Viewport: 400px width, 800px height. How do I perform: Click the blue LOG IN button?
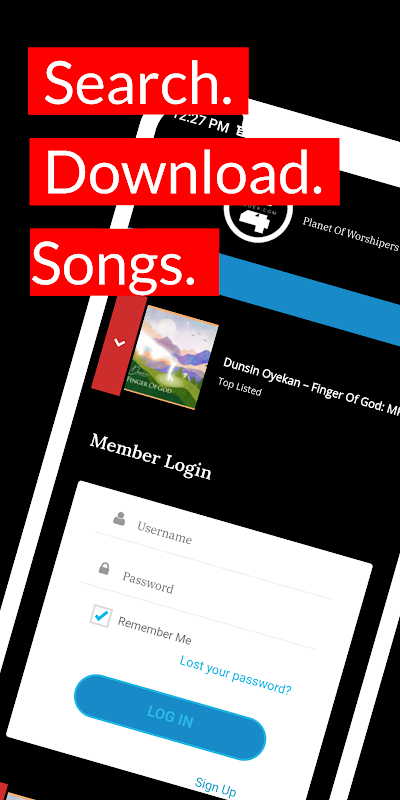coord(170,716)
